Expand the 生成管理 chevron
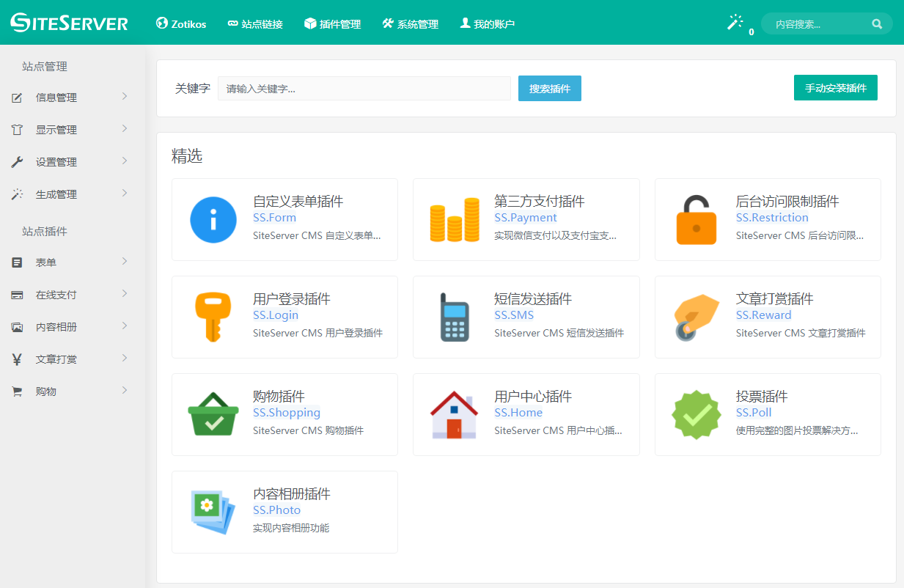Image resolution: width=904 pixels, height=588 pixels. tap(125, 193)
